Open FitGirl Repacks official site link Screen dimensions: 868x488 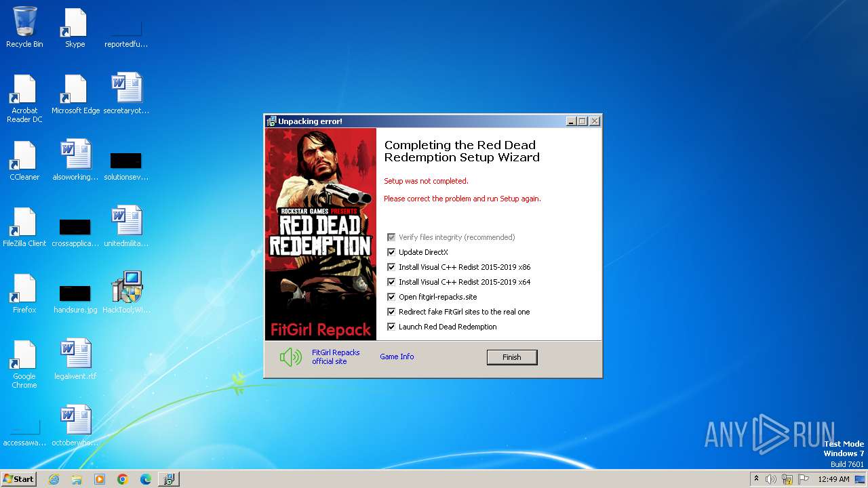pyautogui.click(x=336, y=357)
